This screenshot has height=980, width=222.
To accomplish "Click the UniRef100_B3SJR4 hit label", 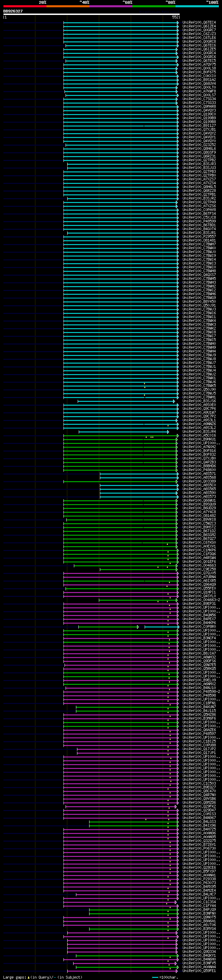I will tap(199, 432).
